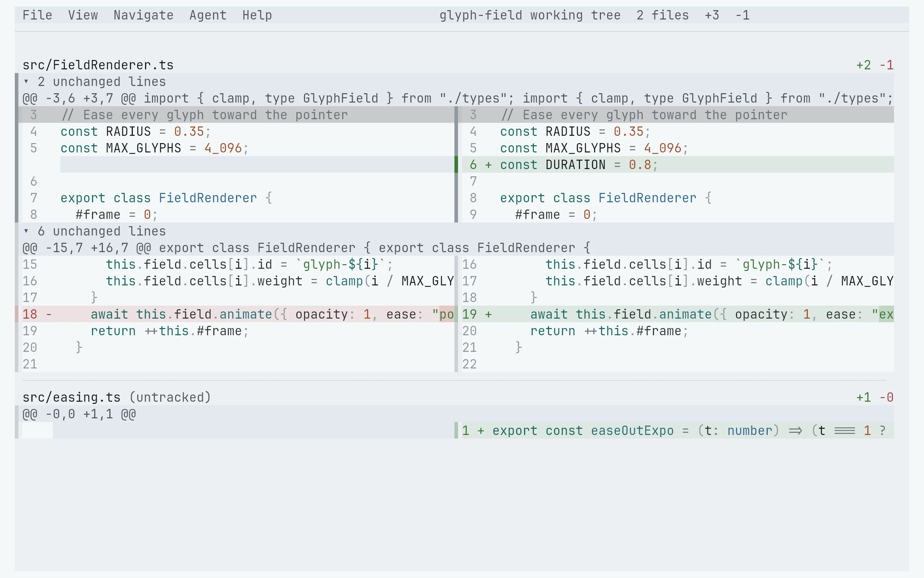Click right pane glyph-${i} id assignment line
The width and height of the screenshot is (924, 578).
[678, 264]
